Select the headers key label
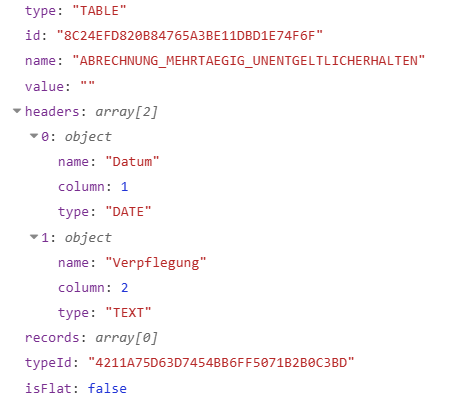This screenshot has height=399, width=450. 52,111
